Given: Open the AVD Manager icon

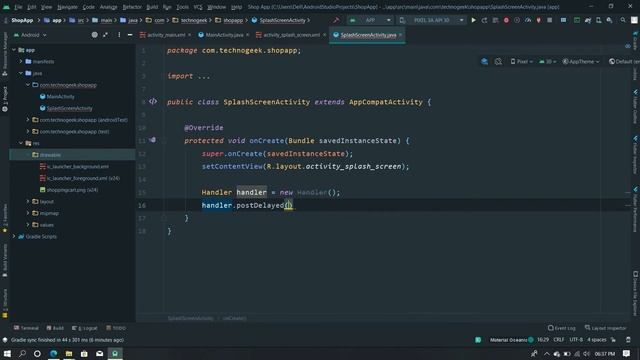Looking at the screenshot, I should 598,20.
